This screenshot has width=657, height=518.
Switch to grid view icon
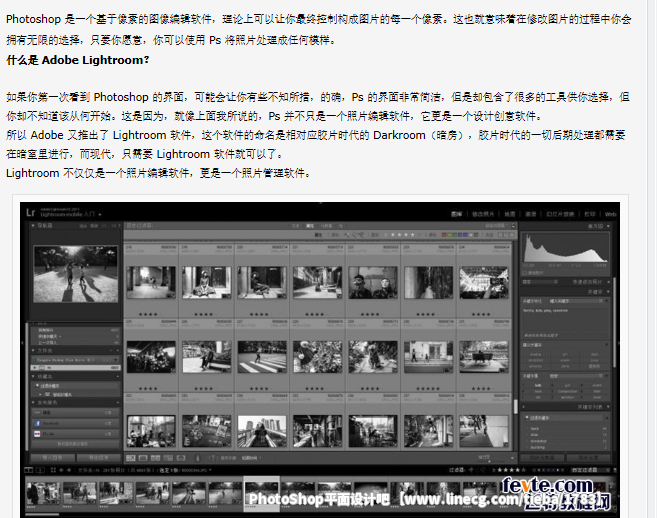[x=131, y=458]
